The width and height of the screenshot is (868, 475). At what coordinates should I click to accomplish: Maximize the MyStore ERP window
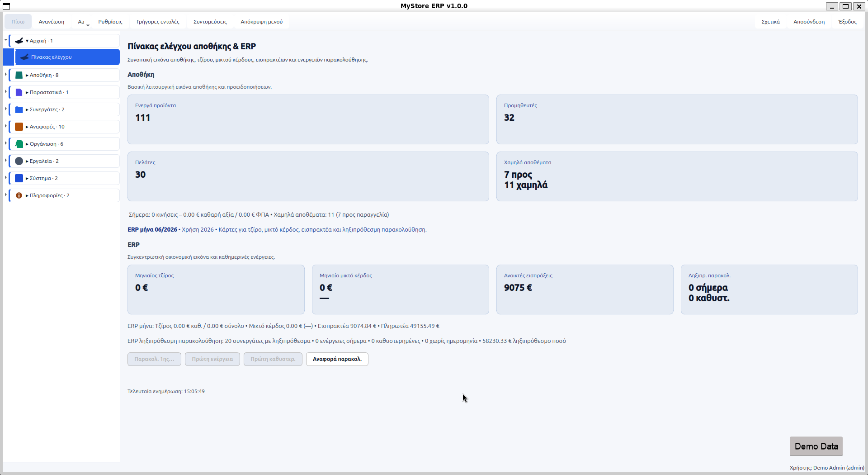point(845,6)
